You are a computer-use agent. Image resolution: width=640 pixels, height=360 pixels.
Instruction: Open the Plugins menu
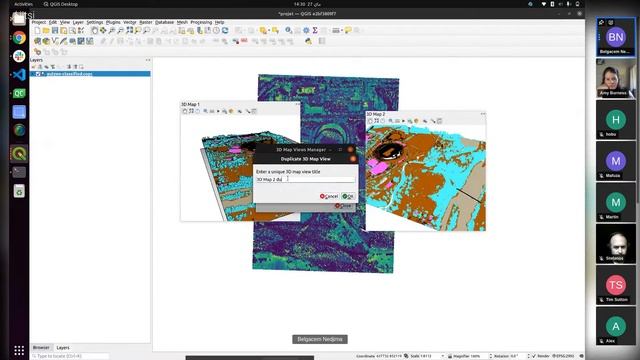pyautogui.click(x=113, y=22)
